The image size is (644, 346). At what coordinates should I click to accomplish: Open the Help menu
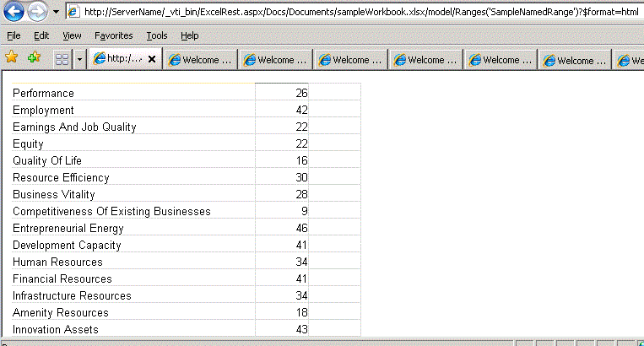(x=189, y=35)
